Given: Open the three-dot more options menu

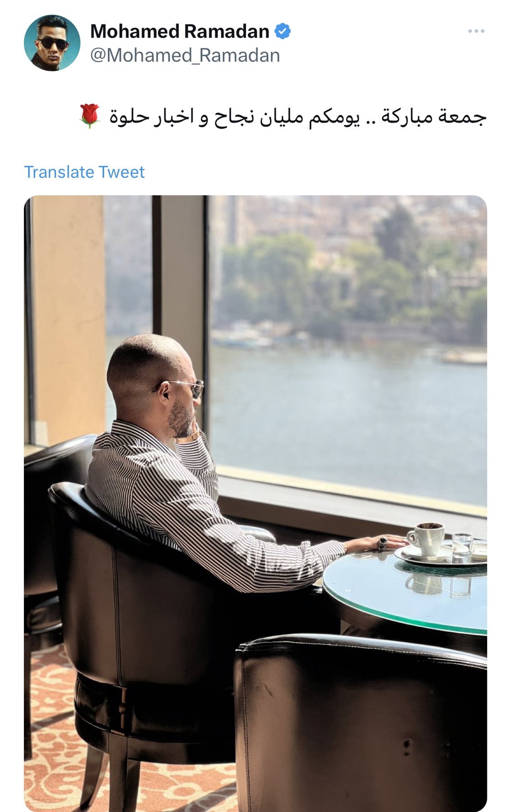Looking at the screenshot, I should pos(476,31).
